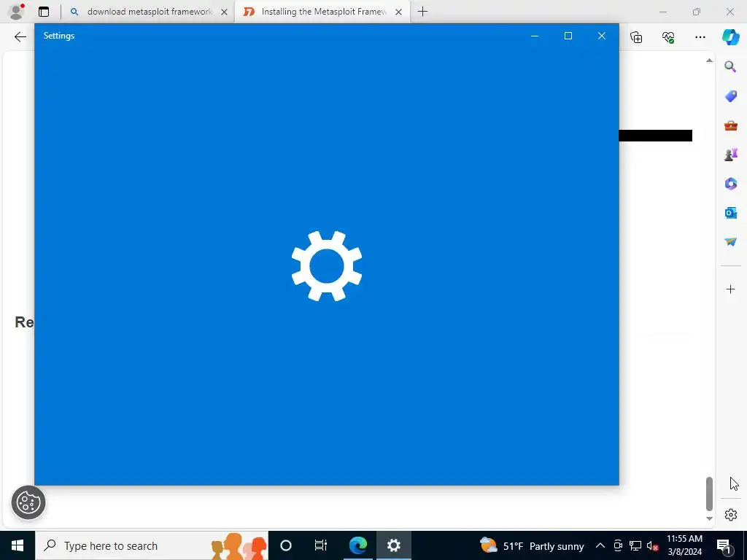Switch to the 'Installing the Metasploit Framework' tab
The image size is (747, 560).
[x=323, y=12]
